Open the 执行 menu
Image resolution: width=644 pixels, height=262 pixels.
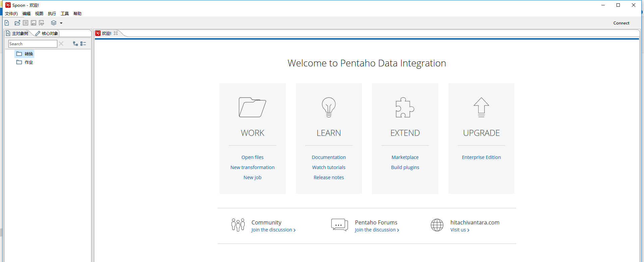pos(52,13)
